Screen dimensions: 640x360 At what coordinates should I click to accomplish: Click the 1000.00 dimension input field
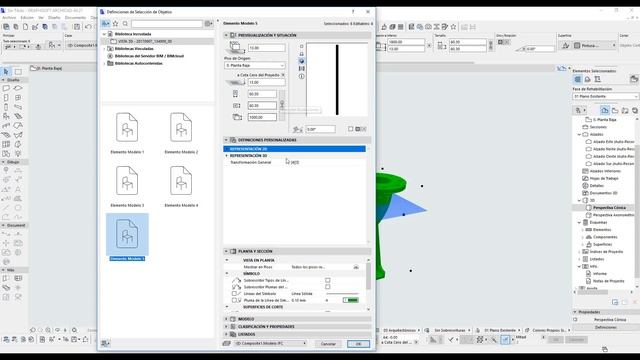coord(262,117)
